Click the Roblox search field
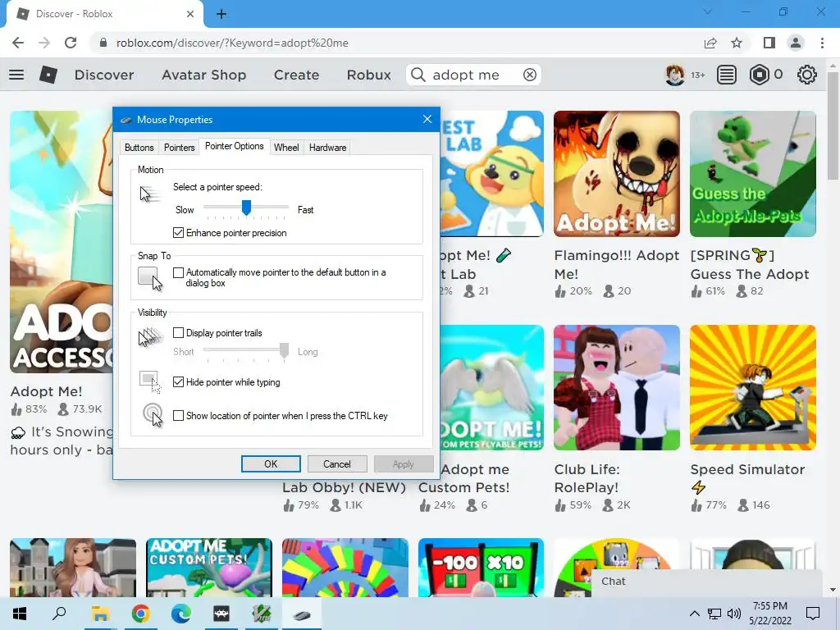The width and height of the screenshot is (840, 630). 473,75
